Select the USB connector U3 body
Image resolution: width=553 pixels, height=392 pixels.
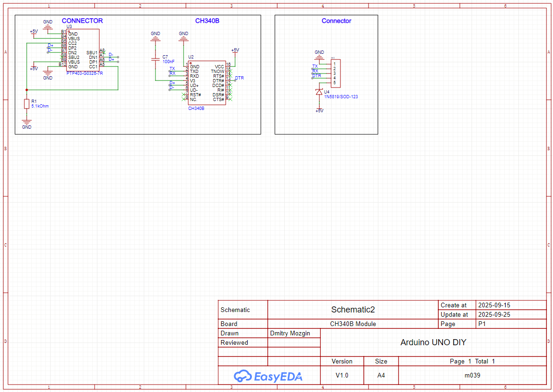click(x=82, y=50)
